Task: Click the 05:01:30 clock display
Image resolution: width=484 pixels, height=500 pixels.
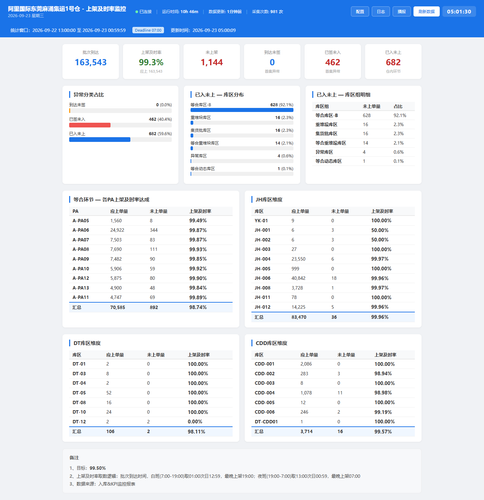Action: [x=459, y=12]
